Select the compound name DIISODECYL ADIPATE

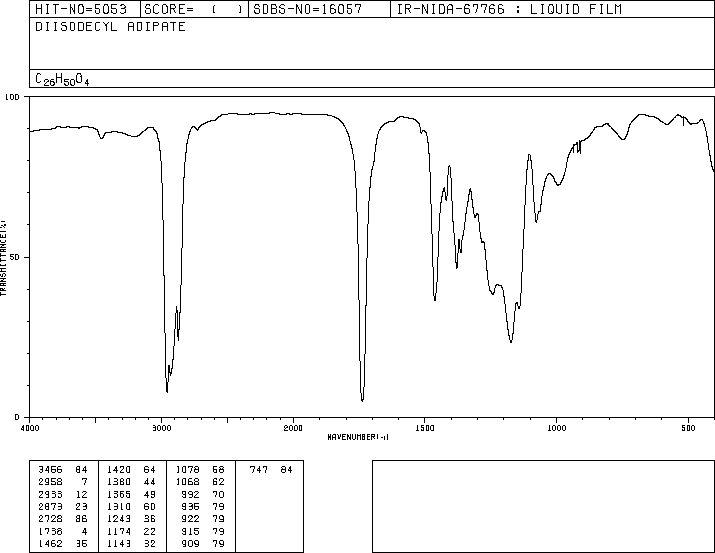pyautogui.click(x=110, y=27)
